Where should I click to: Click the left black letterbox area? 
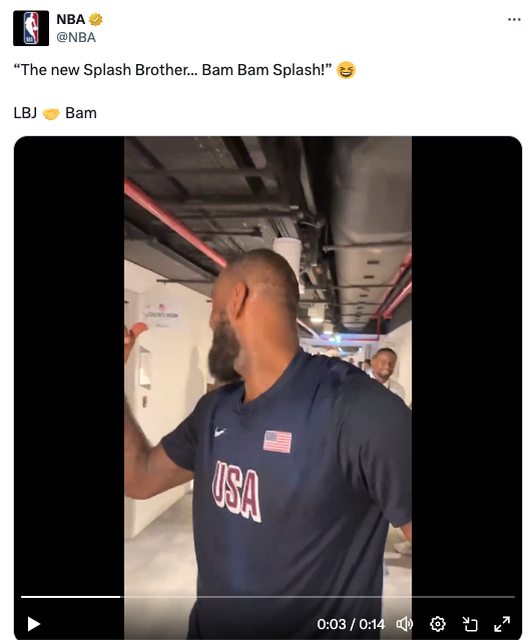(x=69, y=367)
